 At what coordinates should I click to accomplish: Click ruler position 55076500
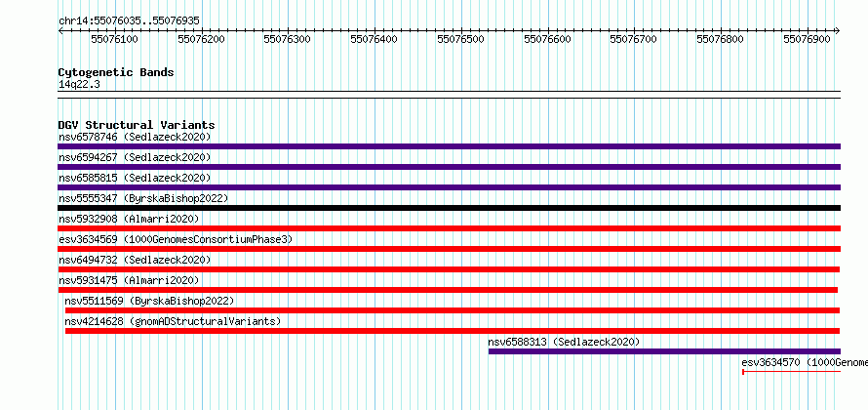coord(461,39)
